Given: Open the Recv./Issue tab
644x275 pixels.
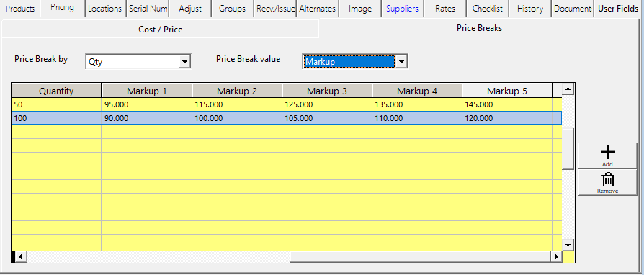Looking at the screenshot, I should pyautogui.click(x=275, y=8).
